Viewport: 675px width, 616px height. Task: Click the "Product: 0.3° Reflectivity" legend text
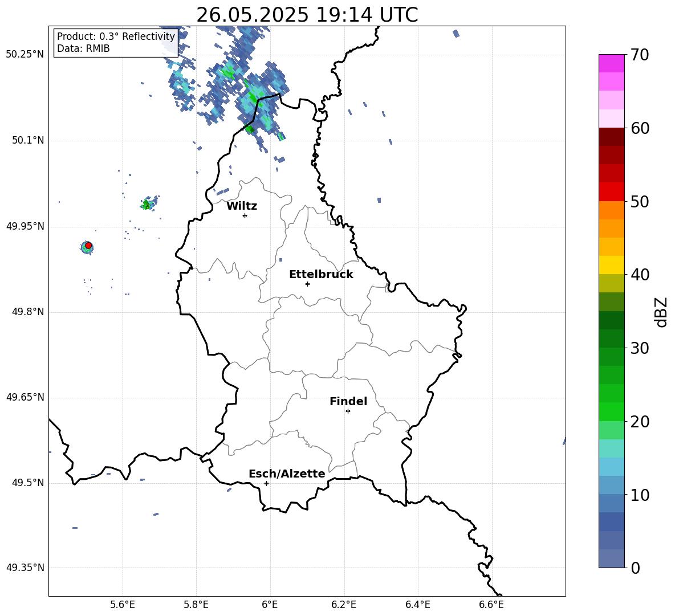116,36
